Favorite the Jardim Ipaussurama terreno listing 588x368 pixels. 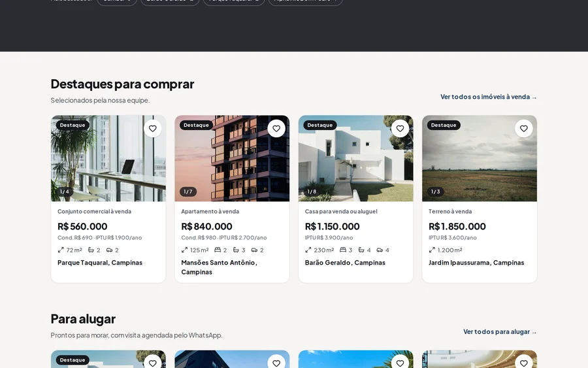[x=524, y=128]
